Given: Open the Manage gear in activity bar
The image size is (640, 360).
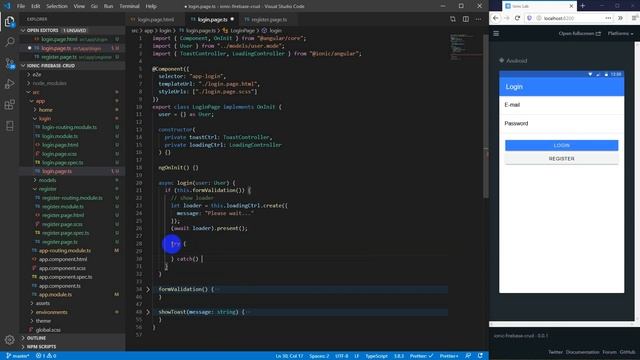Looking at the screenshot, I should coord(9,340).
